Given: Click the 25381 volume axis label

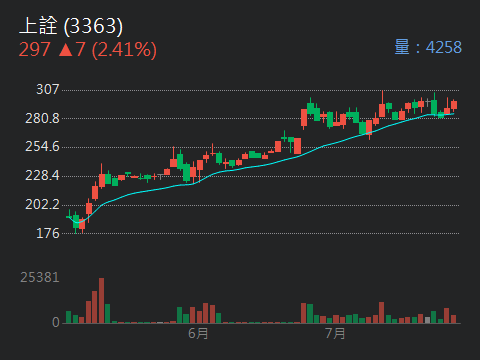Looking at the screenshot, I should pyautogui.click(x=40, y=277).
